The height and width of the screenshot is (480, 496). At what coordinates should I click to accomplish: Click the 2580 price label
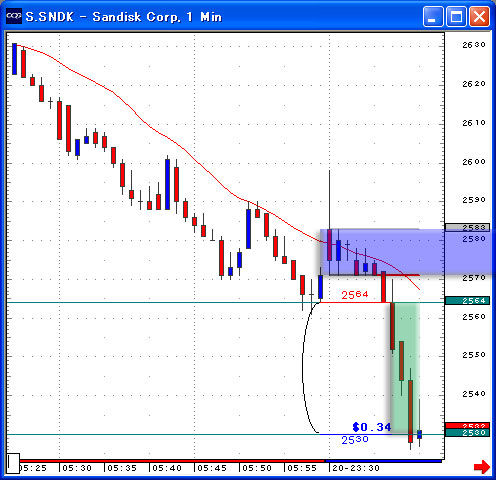(474, 239)
